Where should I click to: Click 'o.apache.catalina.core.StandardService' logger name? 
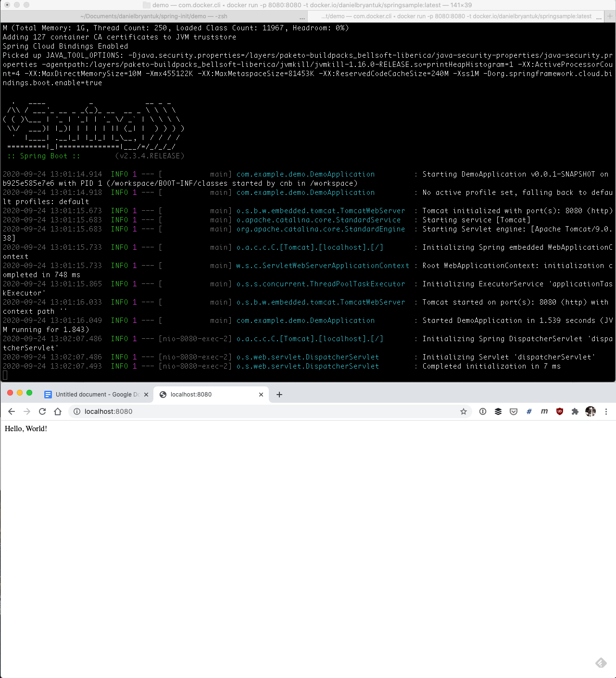(319, 220)
